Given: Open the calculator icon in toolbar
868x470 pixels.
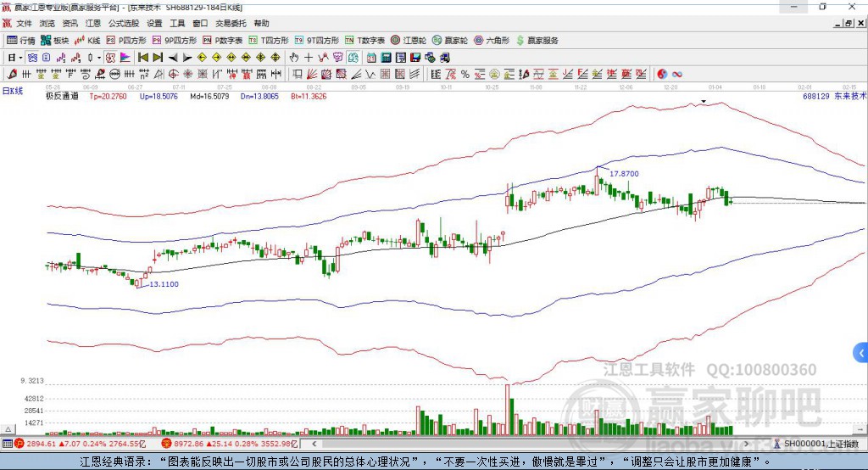Looking at the screenshot, I should pos(386,58).
